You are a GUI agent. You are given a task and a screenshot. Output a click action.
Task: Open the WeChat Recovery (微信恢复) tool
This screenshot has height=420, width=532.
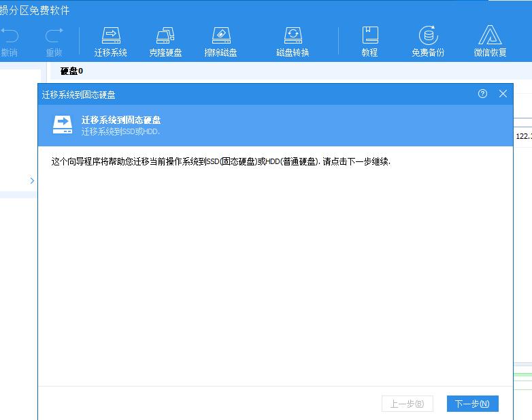[x=490, y=42]
